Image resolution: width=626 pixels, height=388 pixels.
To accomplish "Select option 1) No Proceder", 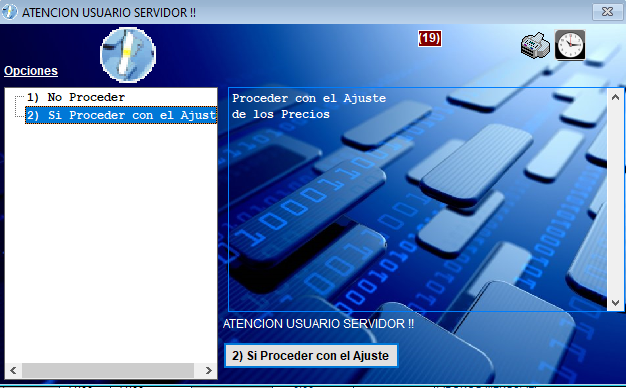I will pyautogui.click(x=76, y=97).
